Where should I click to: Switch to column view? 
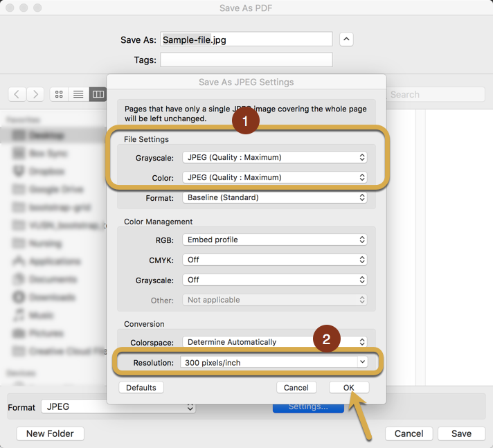98,94
